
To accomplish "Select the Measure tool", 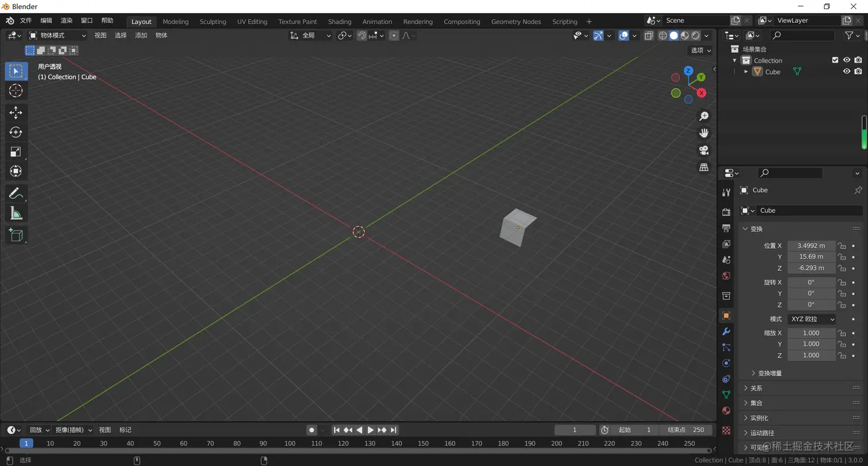I will (x=16, y=214).
